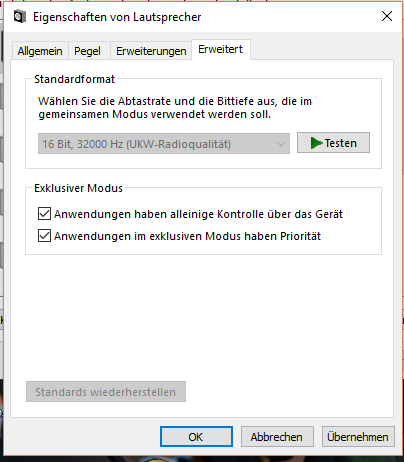Viewport: 404px width, 462px height.
Task: Click the Testen button
Action: [x=333, y=143]
